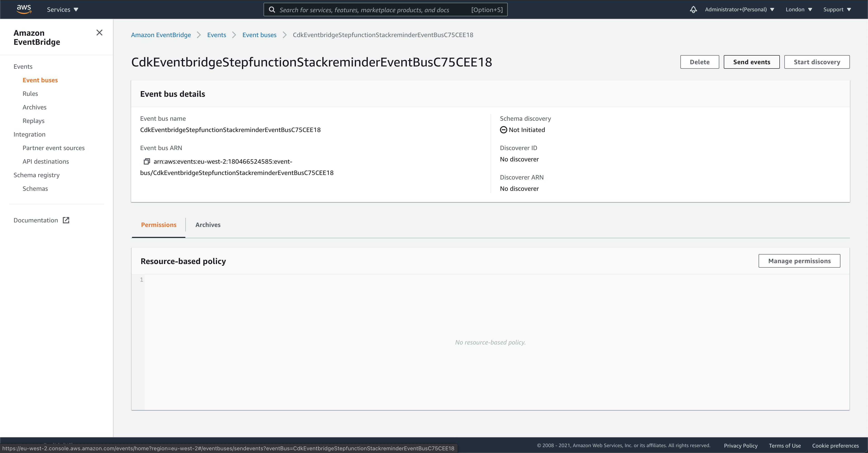Open the Documentation link
Viewport: 868px width, 453px height.
tap(36, 220)
